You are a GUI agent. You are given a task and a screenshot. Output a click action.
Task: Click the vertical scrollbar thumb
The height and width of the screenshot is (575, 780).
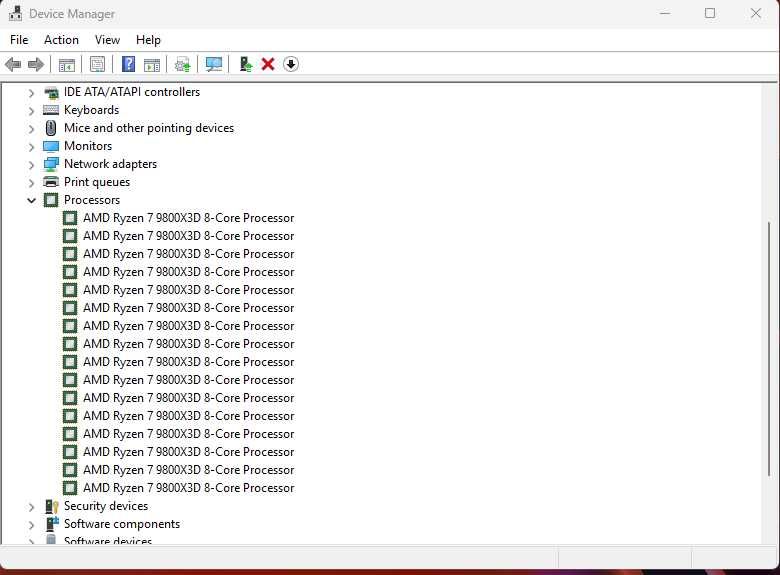(770, 349)
